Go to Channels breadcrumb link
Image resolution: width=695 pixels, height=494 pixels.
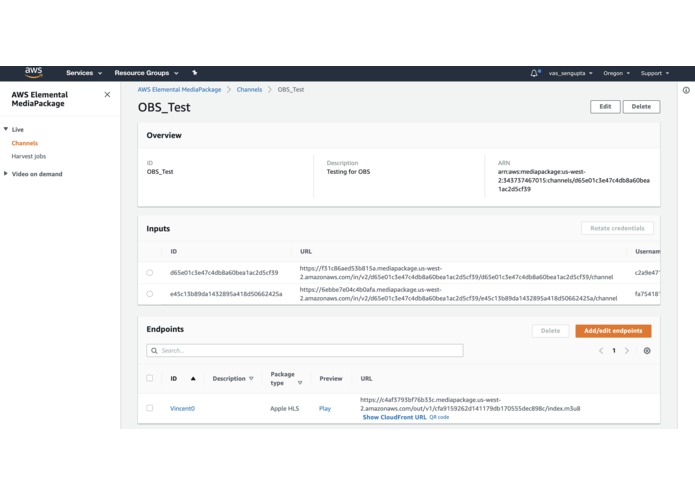(249, 89)
